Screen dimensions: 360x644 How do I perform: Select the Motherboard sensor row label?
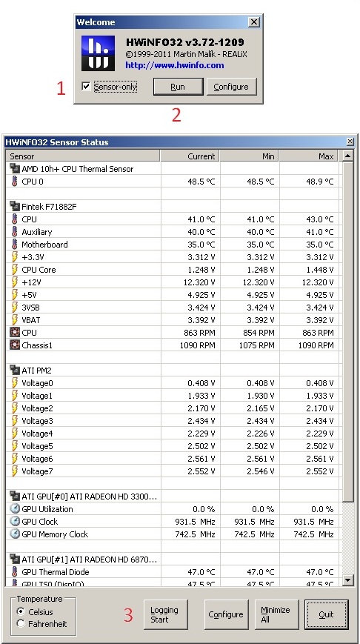coord(44,245)
